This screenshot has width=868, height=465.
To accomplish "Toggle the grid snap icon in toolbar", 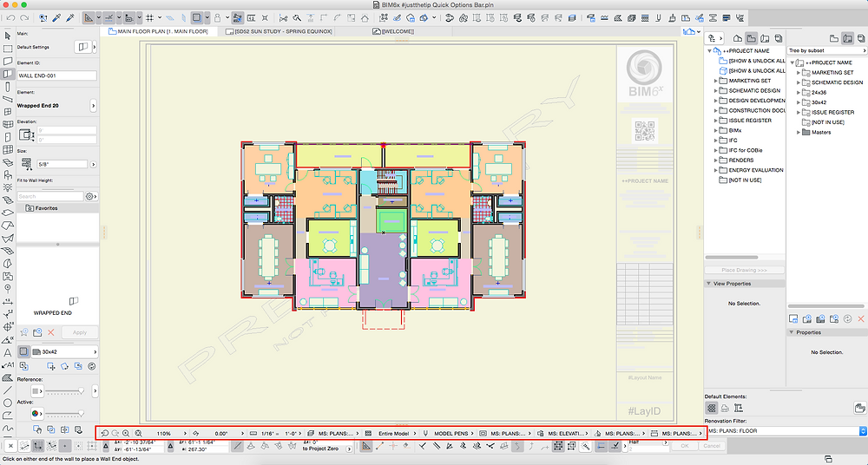I will coord(149,18).
